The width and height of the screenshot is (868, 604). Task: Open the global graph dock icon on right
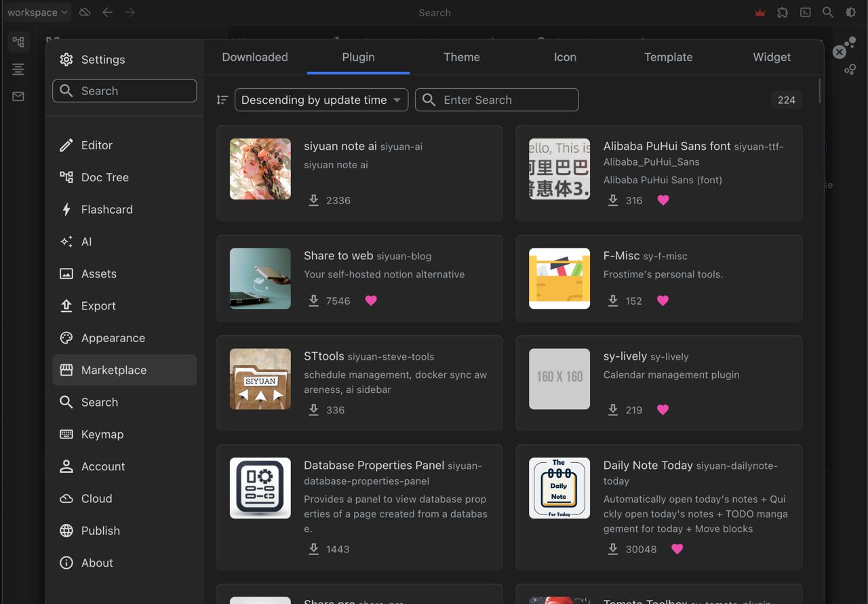[850, 69]
